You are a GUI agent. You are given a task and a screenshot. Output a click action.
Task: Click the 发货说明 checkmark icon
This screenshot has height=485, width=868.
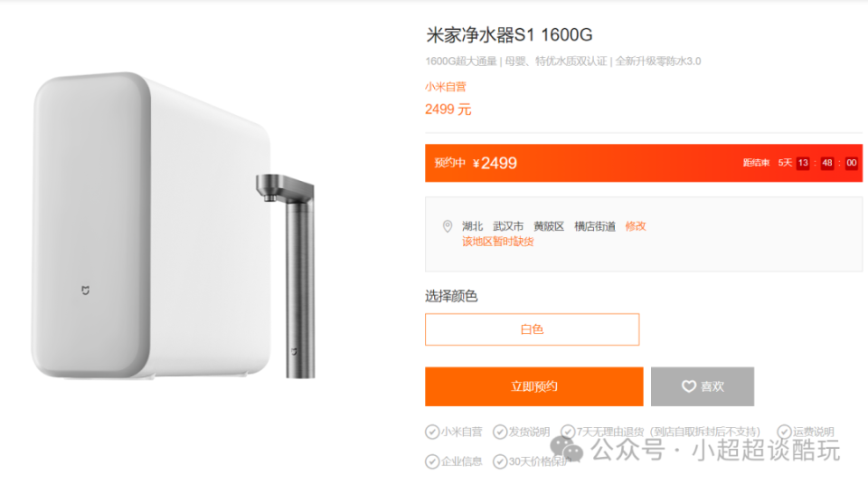pos(500,432)
